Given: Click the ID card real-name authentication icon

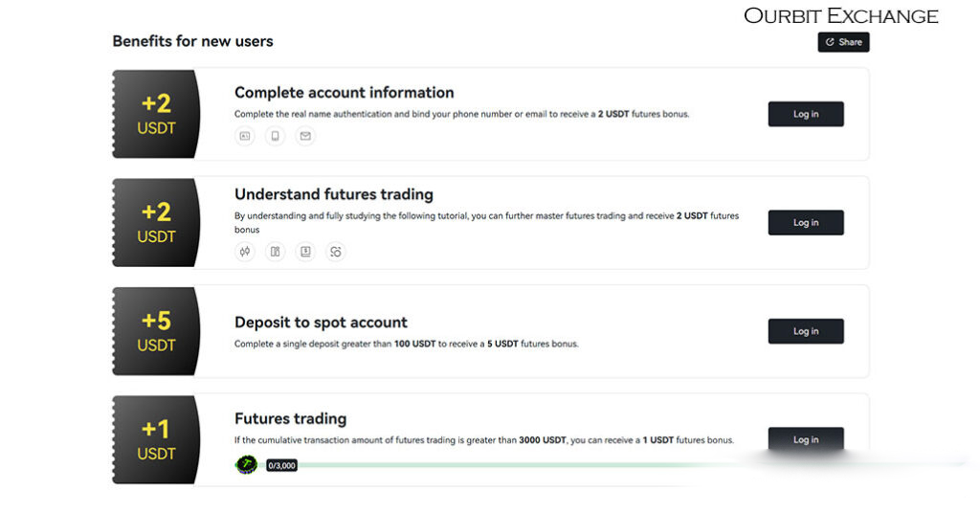Looking at the screenshot, I should (245, 136).
